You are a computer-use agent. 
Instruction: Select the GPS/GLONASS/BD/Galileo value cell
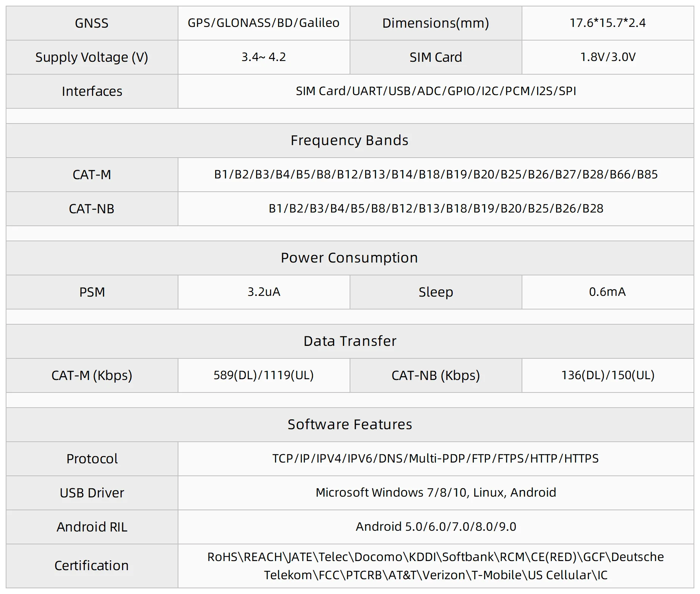pos(264,23)
